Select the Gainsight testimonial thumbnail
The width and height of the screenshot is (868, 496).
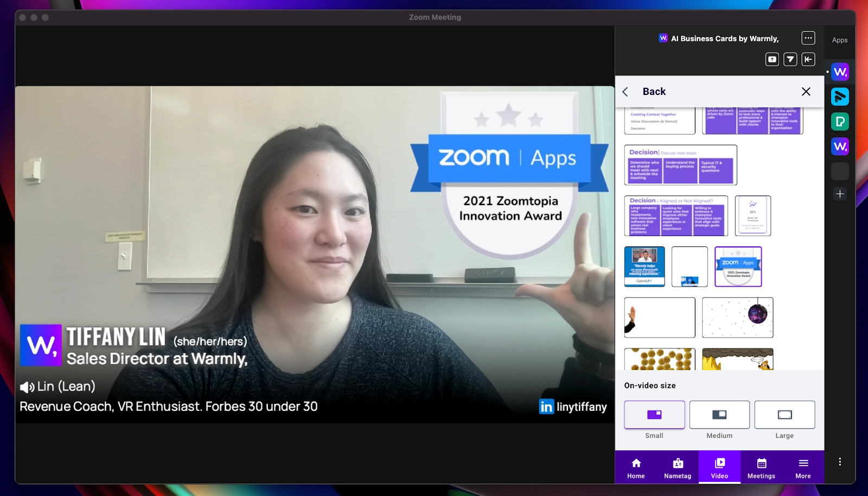[644, 266]
